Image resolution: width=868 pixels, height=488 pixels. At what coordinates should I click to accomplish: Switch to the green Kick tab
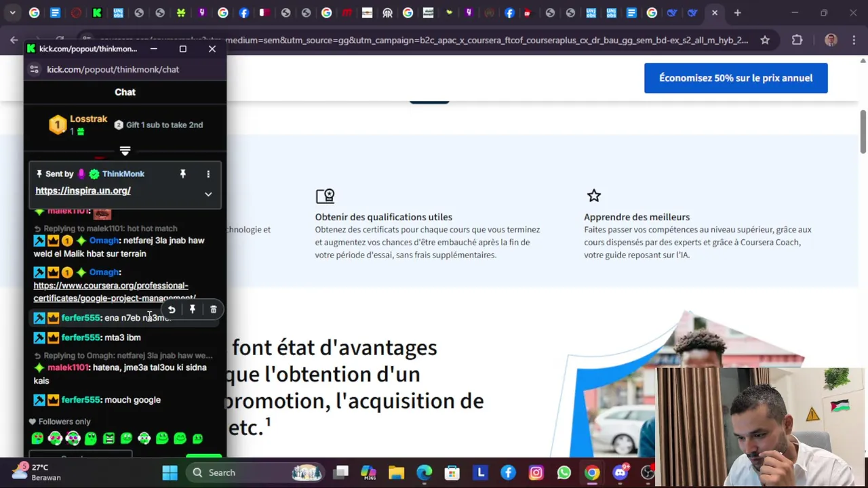coord(97,13)
